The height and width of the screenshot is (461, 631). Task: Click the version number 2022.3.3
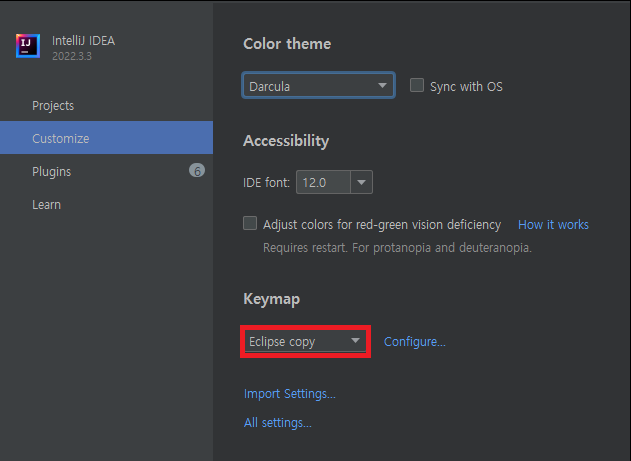coord(72,56)
